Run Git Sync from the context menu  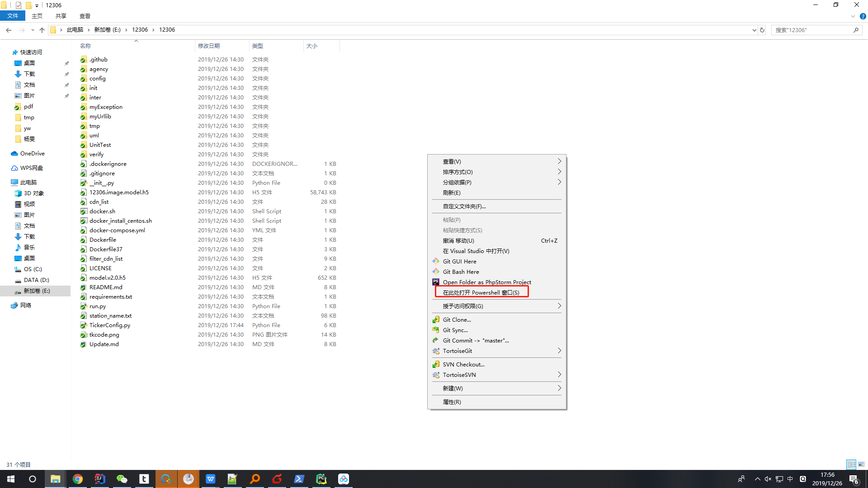(x=456, y=330)
